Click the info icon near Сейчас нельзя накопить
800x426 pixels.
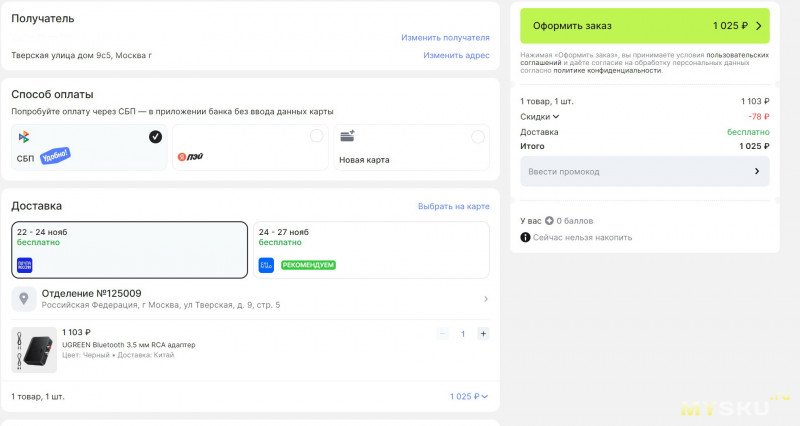[x=525, y=237]
